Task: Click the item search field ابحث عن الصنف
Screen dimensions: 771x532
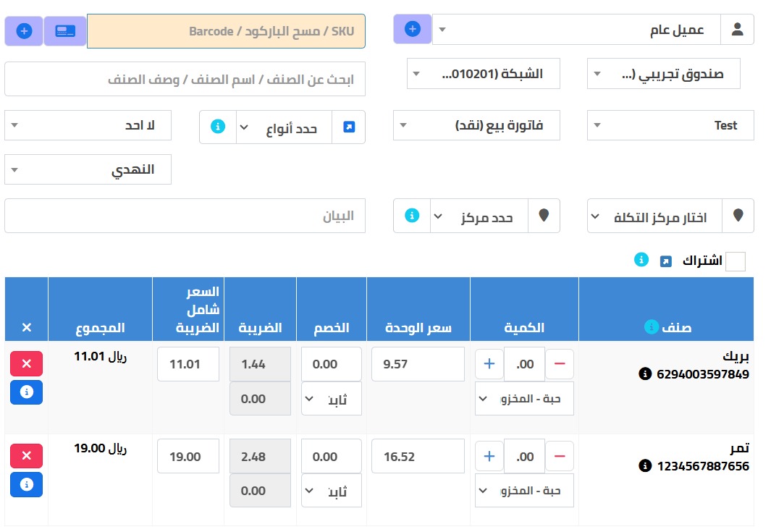Action: [185, 79]
